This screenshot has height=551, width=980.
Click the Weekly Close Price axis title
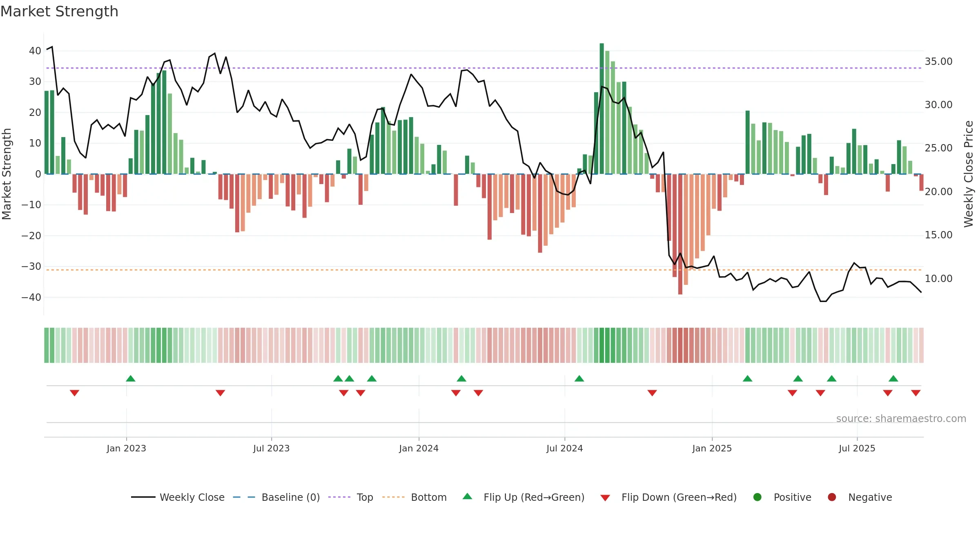[968, 174]
